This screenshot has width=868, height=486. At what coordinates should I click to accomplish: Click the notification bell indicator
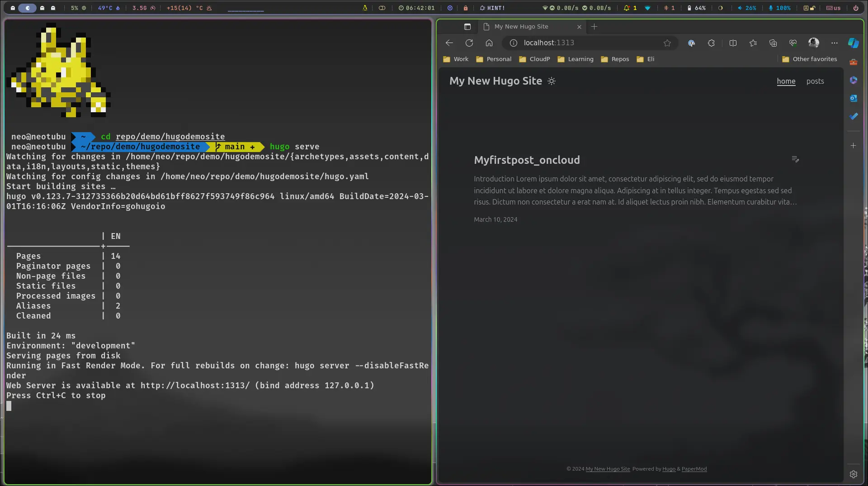[630, 8]
